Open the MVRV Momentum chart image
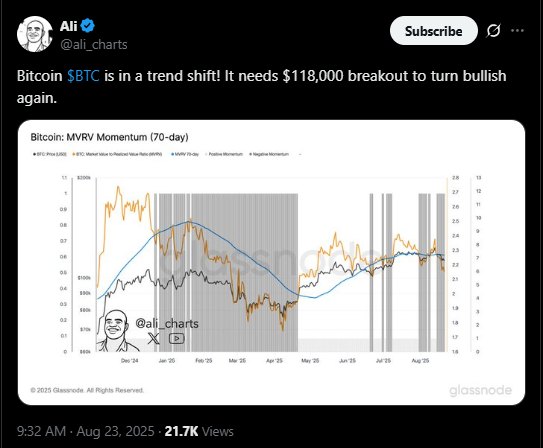543x448 pixels. (272, 262)
